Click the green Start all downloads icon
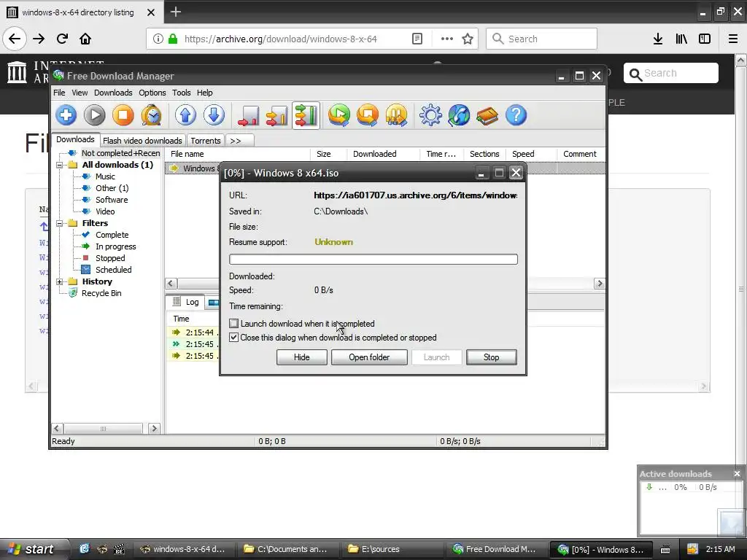Screen dimensions: 747x560 click(339, 115)
